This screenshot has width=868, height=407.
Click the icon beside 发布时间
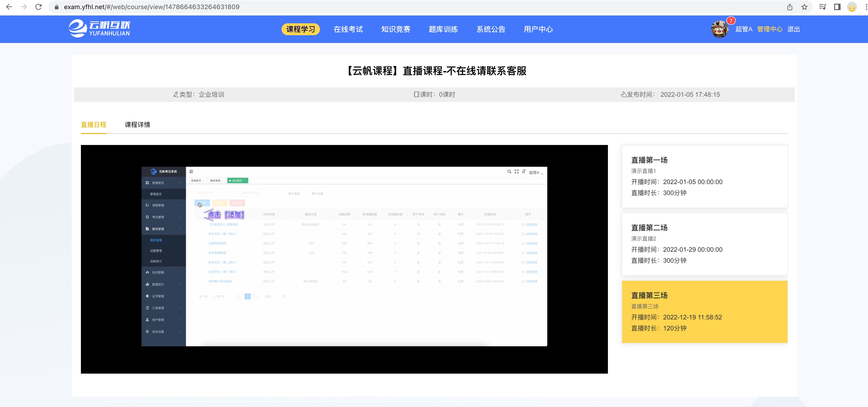point(624,94)
